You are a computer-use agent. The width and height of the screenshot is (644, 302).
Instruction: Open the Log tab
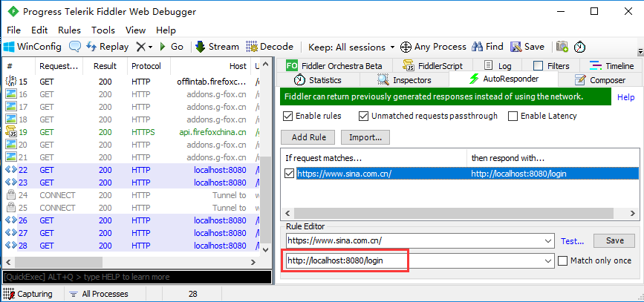pyautogui.click(x=498, y=65)
